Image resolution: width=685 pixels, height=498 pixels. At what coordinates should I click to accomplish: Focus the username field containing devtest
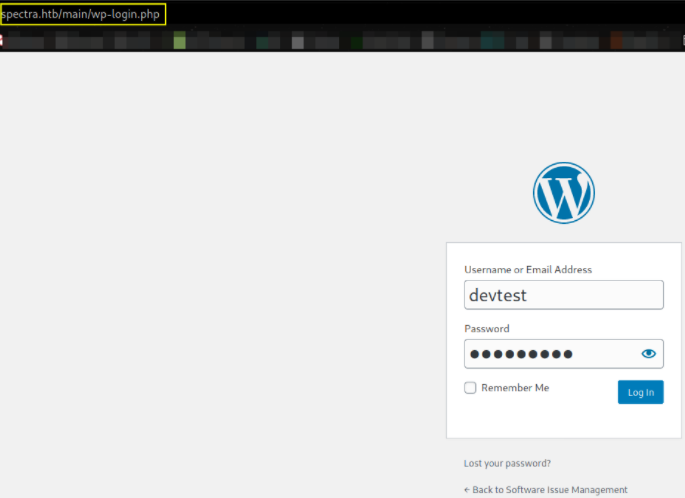pyautogui.click(x=564, y=295)
